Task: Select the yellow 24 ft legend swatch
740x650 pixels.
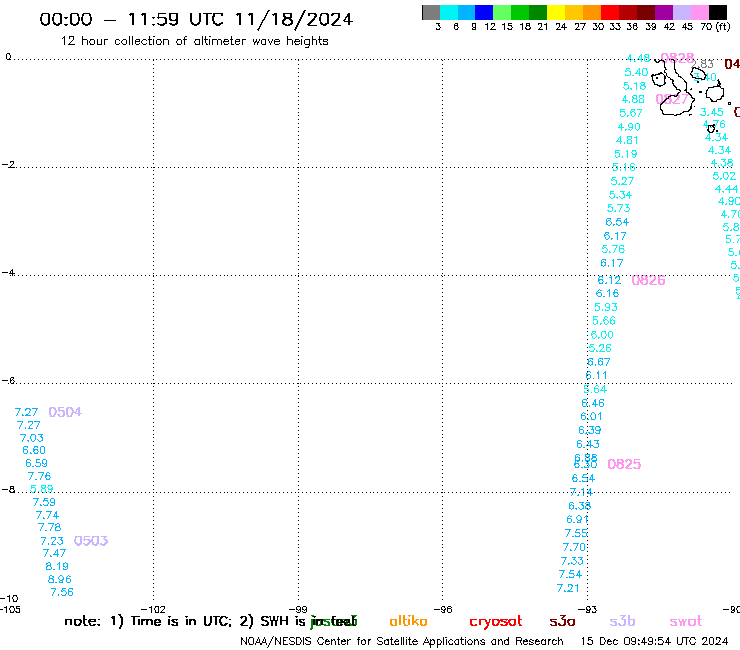Action: coord(556,12)
